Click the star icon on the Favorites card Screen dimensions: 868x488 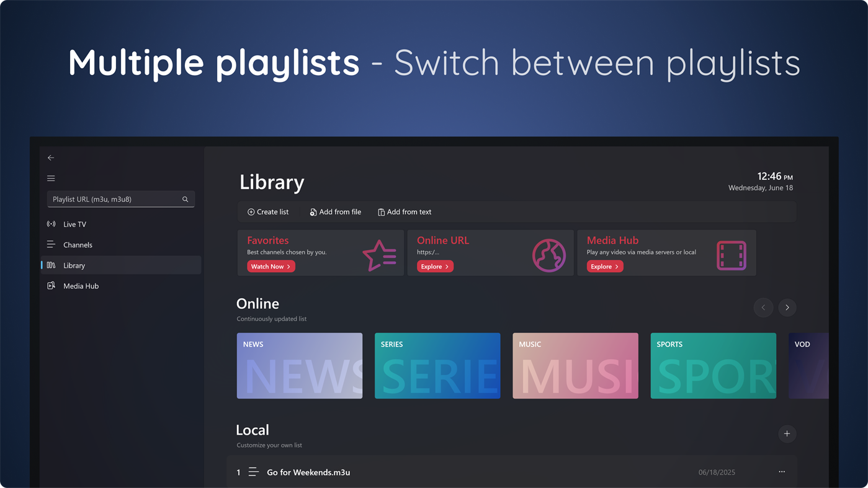[x=378, y=253]
